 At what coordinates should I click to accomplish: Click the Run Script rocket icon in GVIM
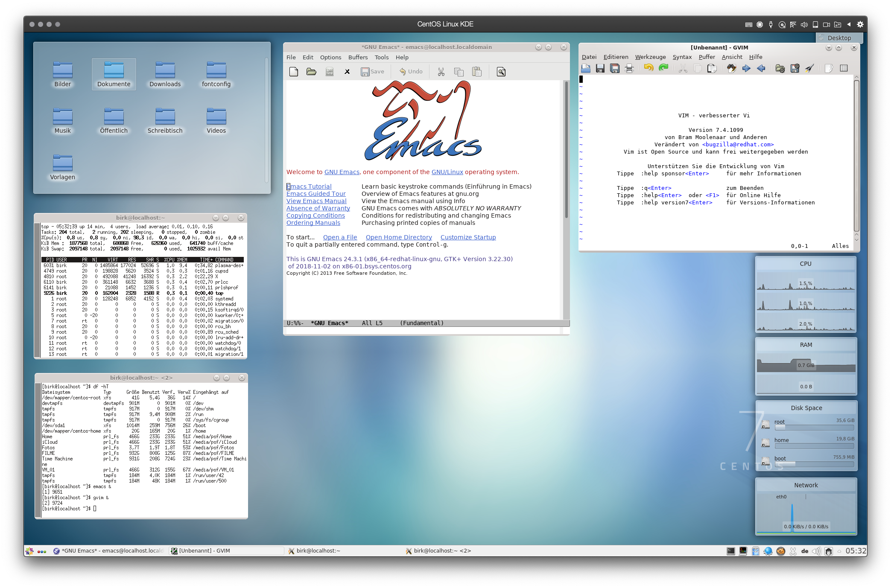point(809,68)
